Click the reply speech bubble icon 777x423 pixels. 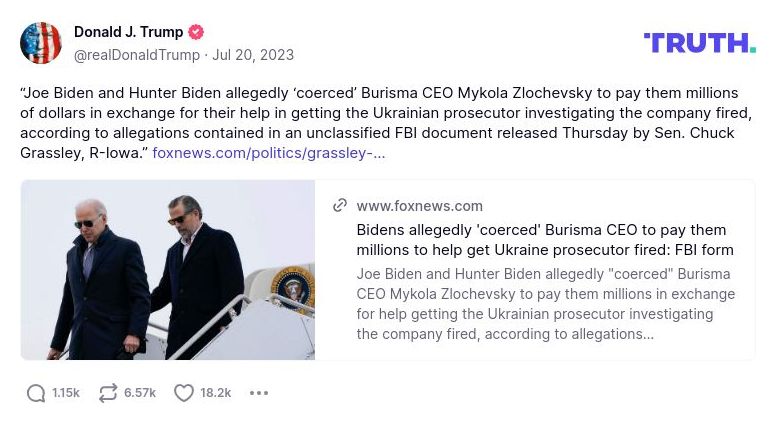pyautogui.click(x=36, y=393)
